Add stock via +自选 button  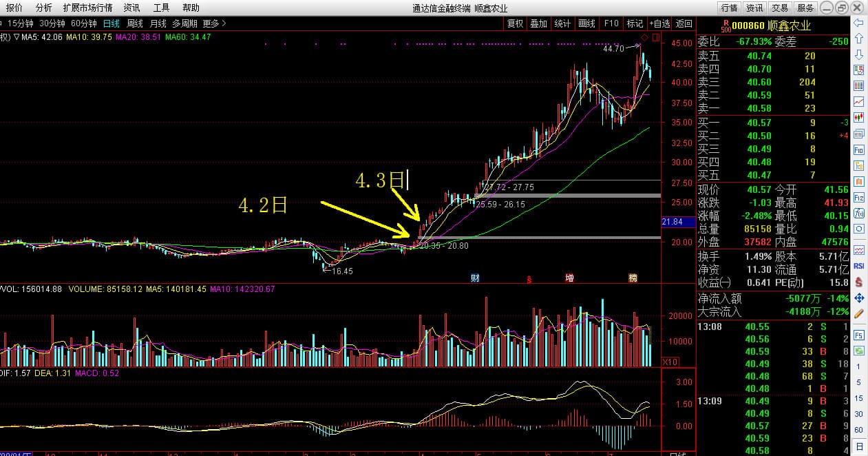coord(659,23)
